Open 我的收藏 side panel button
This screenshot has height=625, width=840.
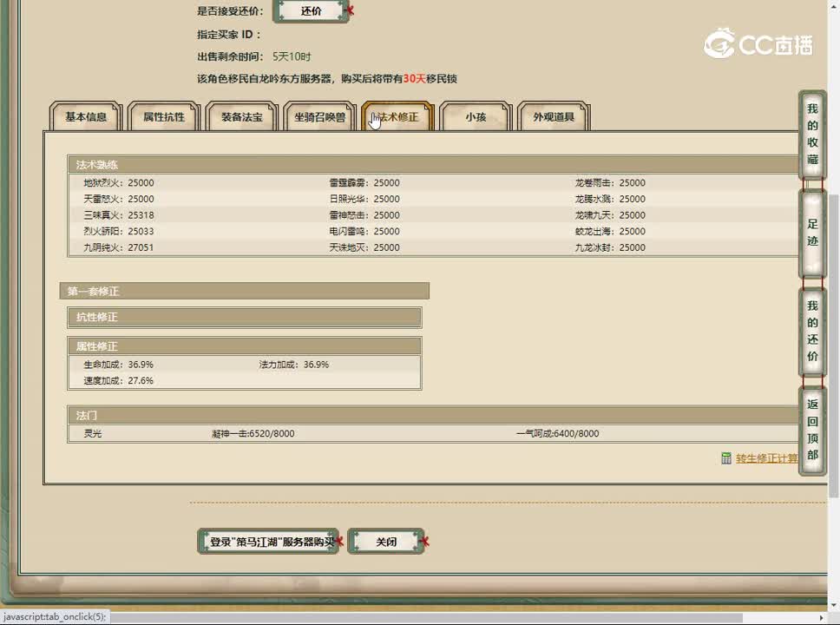(x=812, y=134)
